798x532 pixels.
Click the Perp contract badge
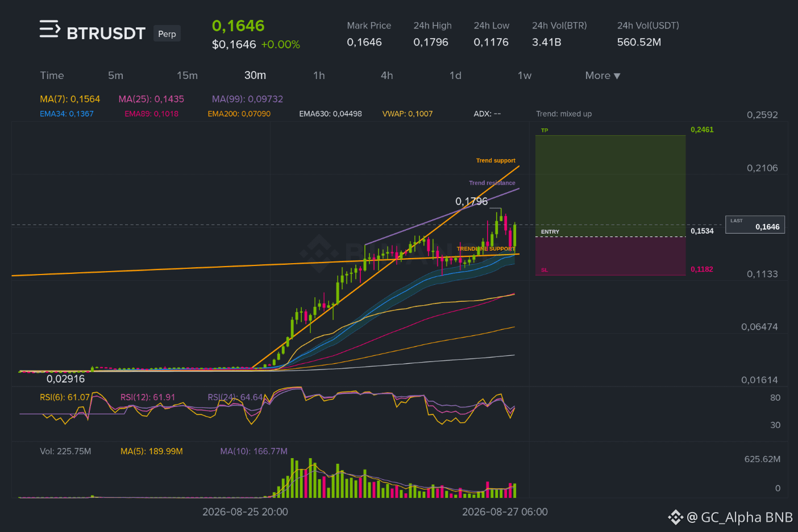point(167,34)
